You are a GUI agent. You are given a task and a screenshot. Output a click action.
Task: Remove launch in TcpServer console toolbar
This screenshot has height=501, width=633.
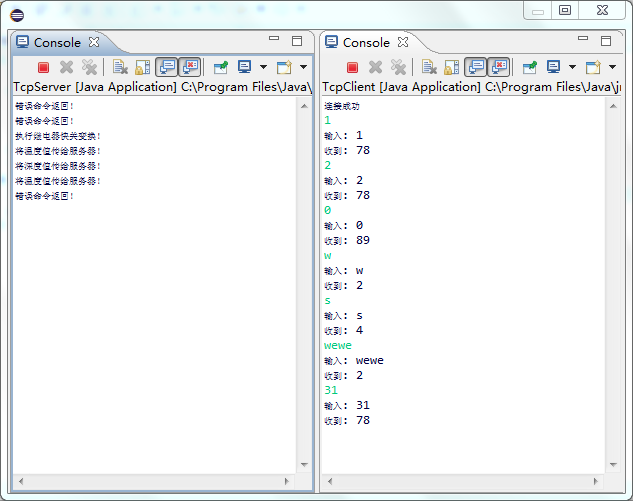click(x=66, y=67)
